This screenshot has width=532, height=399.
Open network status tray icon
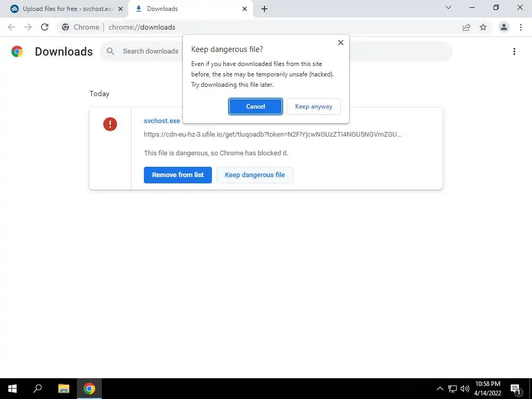(453, 389)
